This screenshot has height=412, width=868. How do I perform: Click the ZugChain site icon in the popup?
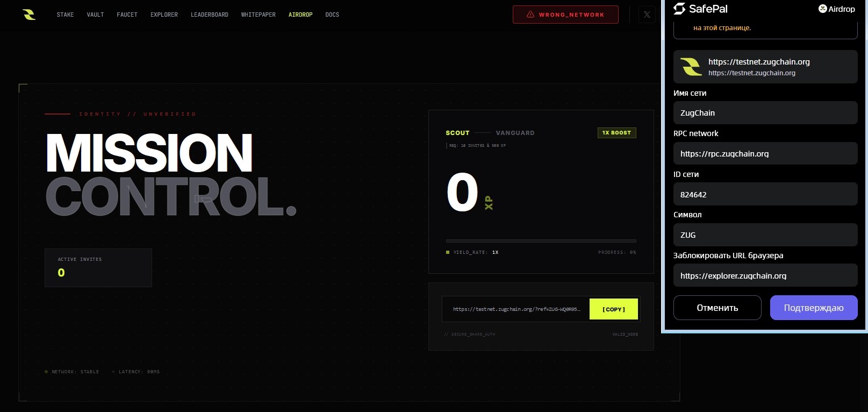[x=691, y=67]
